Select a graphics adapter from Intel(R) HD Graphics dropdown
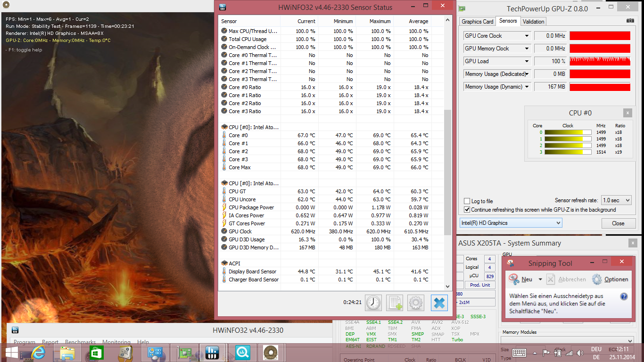 [511, 223]
